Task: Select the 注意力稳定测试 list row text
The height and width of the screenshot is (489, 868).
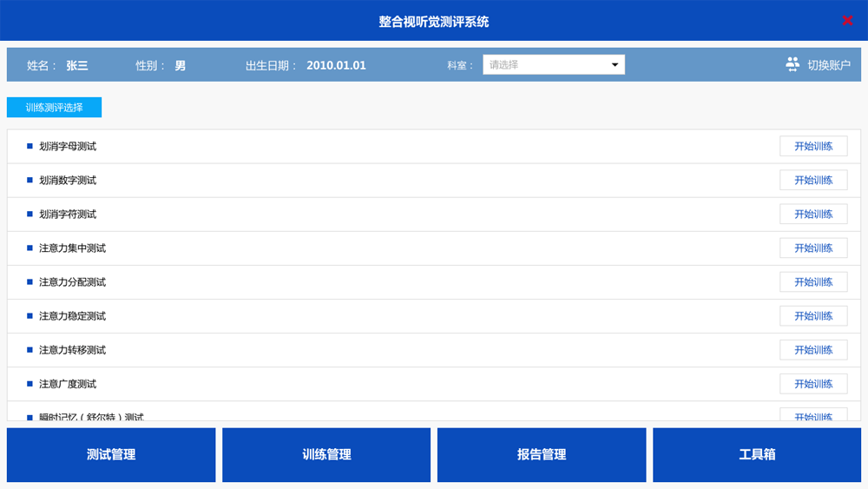Action: pos(73,316)
